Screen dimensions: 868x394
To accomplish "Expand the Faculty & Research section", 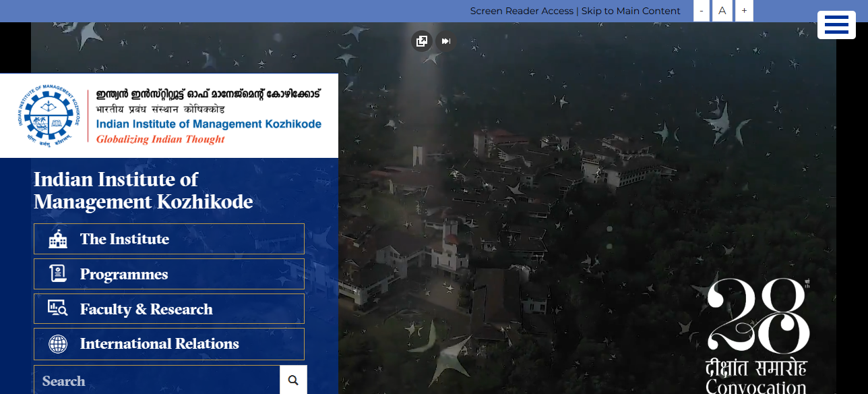I will [x=146, y=308].
